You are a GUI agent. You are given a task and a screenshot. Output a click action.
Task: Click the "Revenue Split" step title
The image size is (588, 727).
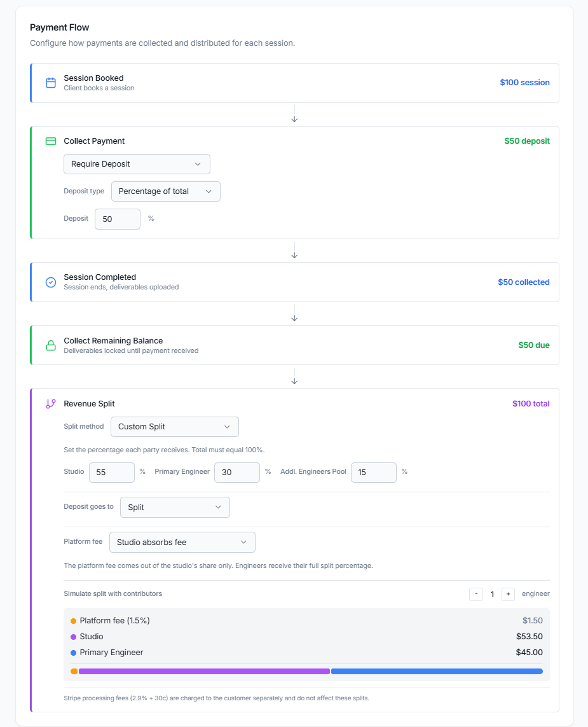(89, 404)
